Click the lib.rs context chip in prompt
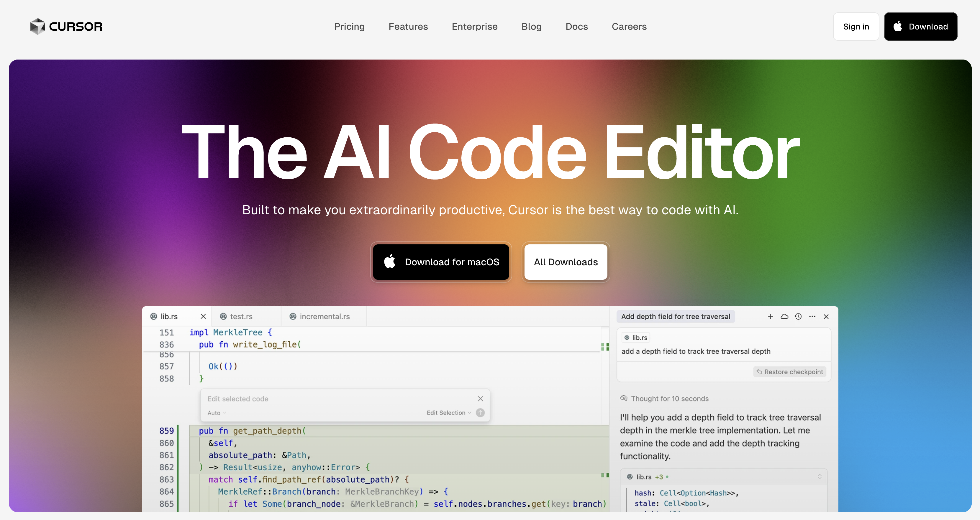 point(636,338)
